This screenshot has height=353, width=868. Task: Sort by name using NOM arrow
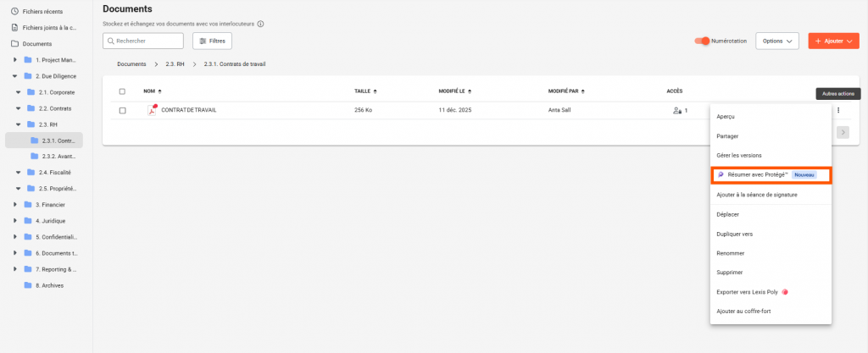point(159,91)
